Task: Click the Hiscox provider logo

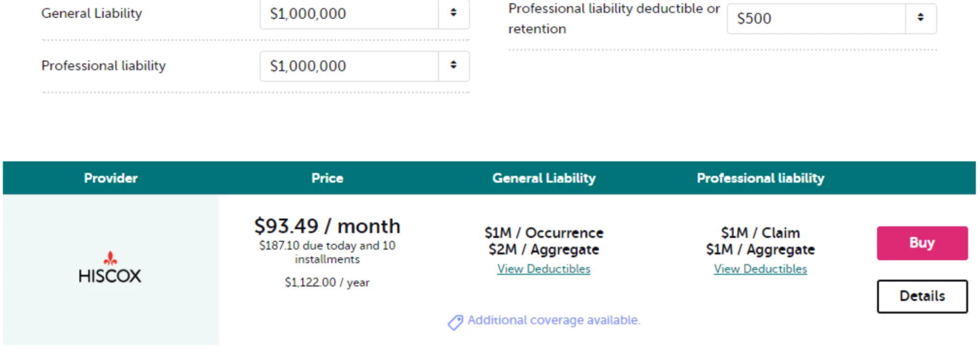Action: (x=110, y=268)
